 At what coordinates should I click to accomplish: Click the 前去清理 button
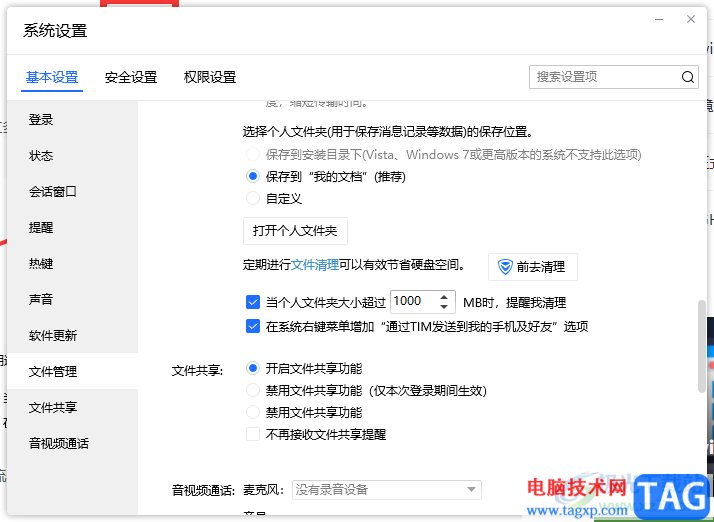[x=533, y=267]
